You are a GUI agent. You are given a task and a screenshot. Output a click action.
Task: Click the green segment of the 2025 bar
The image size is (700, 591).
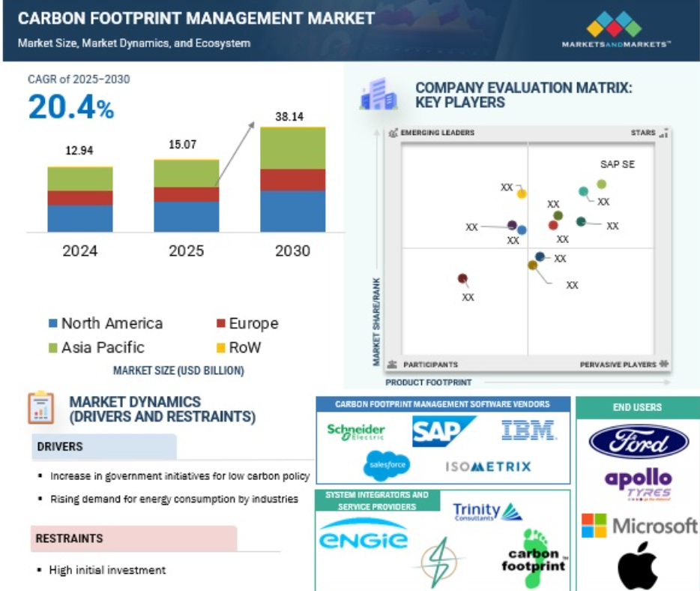[187, 174]
